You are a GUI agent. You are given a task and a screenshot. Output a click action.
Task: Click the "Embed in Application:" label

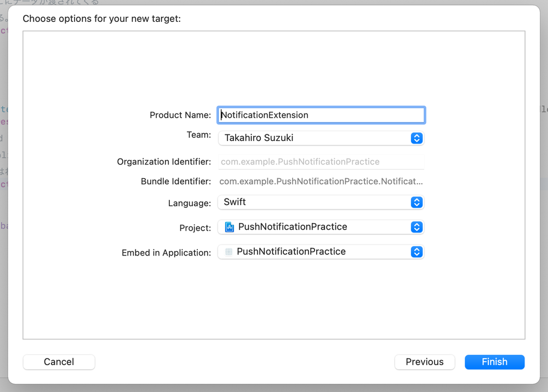pos(166,253)
